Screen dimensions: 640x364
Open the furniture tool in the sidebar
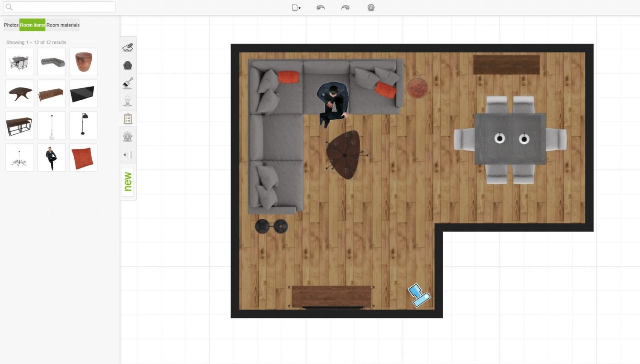(x=128, y=65)
